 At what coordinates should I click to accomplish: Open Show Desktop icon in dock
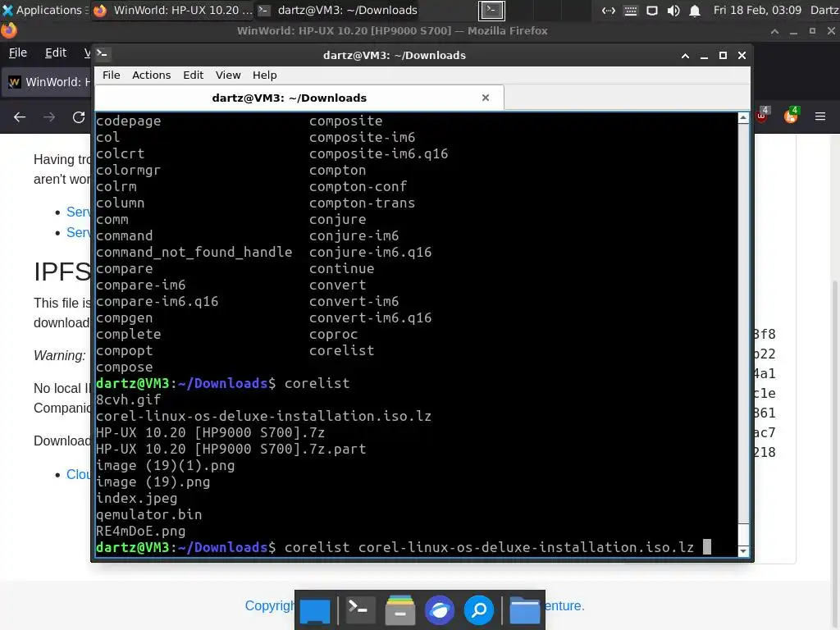click(x=315, y=610)
